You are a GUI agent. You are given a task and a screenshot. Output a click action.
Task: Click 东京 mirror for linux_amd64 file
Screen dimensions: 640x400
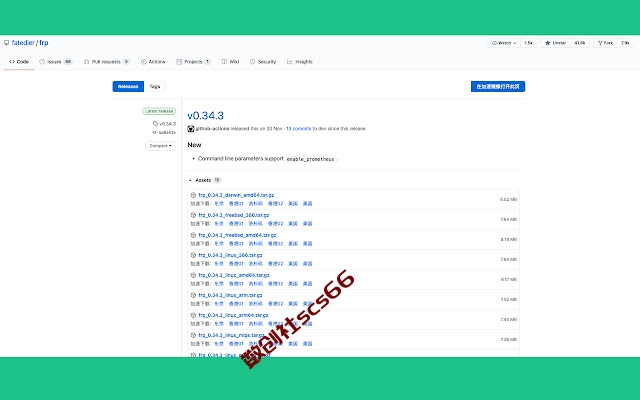point(219,284)
